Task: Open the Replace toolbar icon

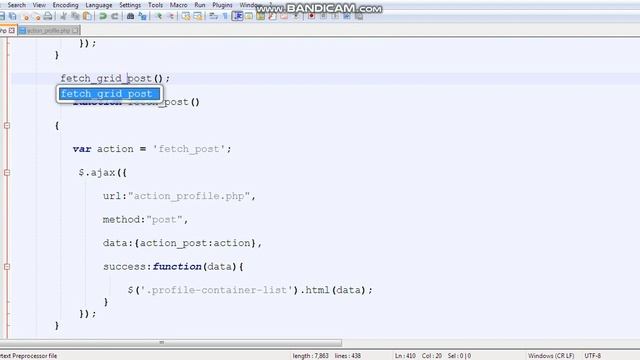Action: (x=142, y=16)
